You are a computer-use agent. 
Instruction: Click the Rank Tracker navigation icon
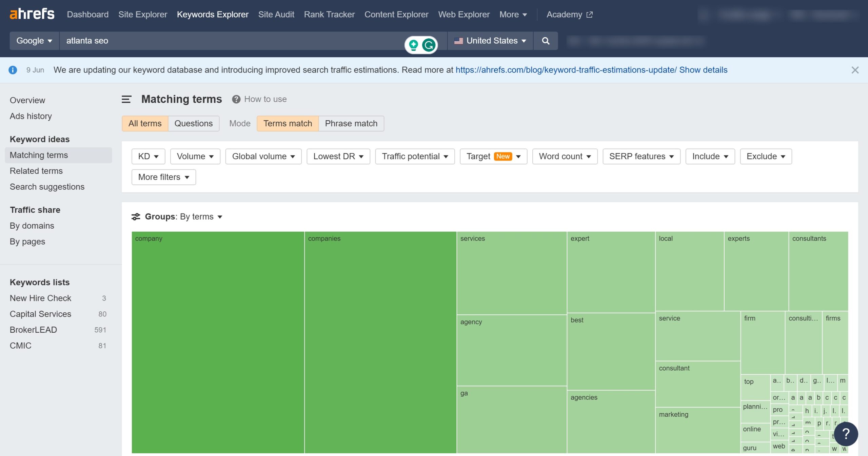[x=329, y=14]
